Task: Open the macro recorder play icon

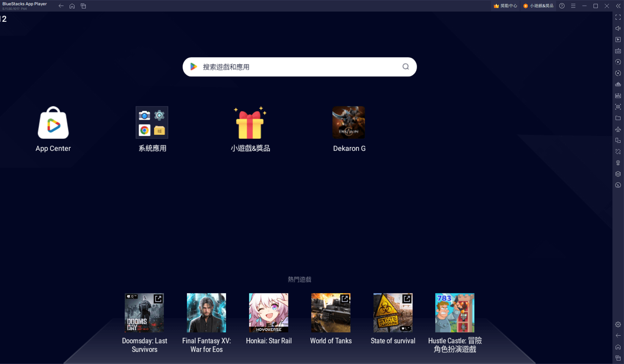Action: (618, 62)
